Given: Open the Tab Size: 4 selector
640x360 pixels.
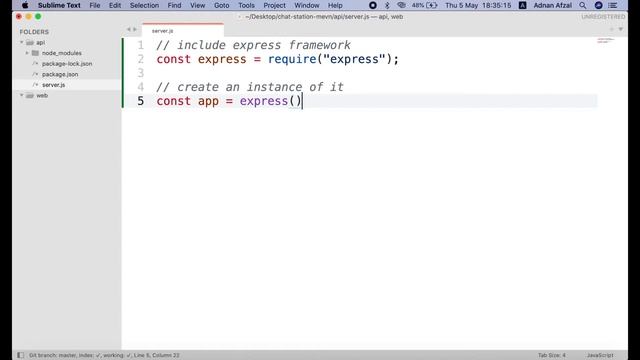Looking at the screenshot, I should click(x=552, y=356).
